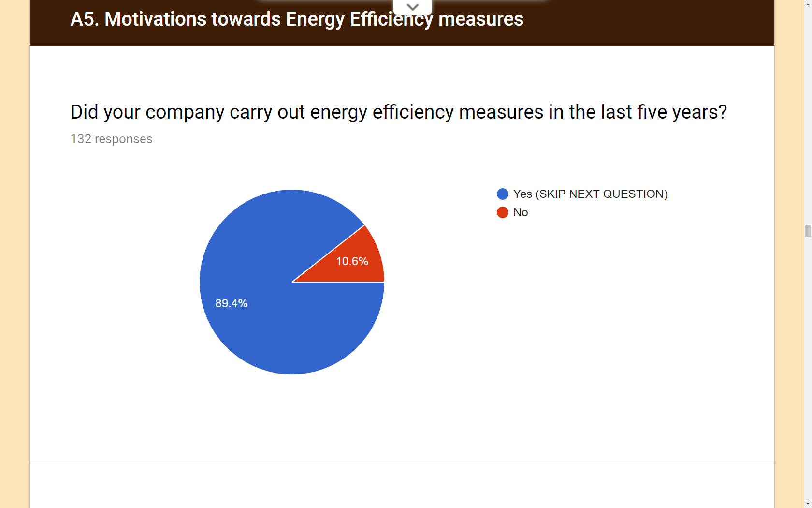This screenshot has width=812, height=508.
Task: Click the divider line below the chart
Action: tap(402, 463)
